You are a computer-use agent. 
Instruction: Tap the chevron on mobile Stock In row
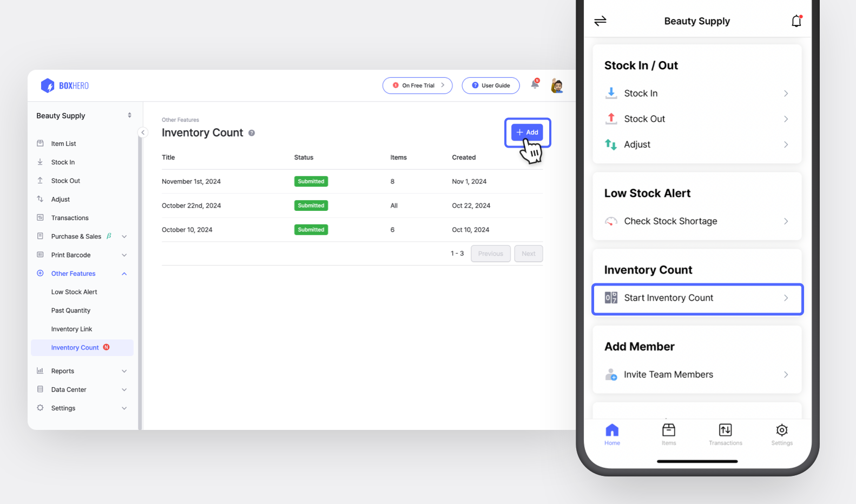(786, 94)
